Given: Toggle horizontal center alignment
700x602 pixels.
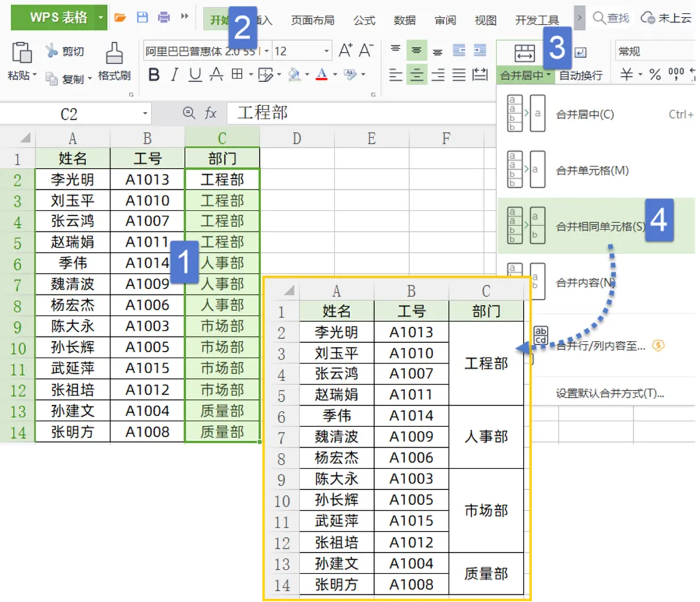Looking at the screenshot, I should [x=417, y=75].
